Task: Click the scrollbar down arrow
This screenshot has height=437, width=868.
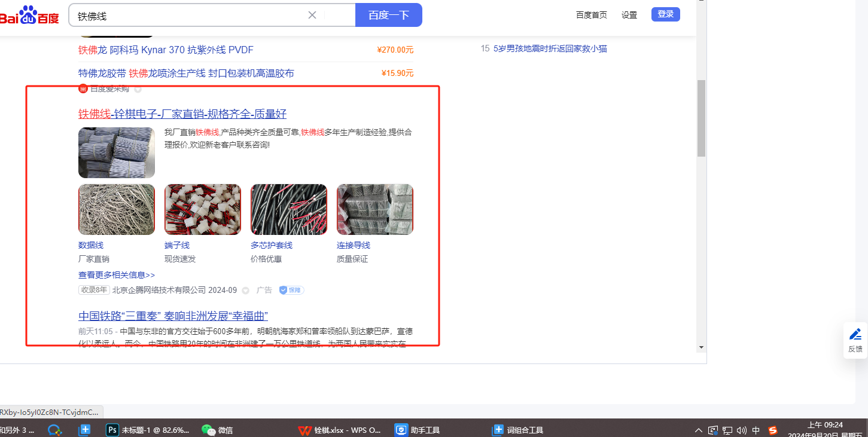Action: tap(701, 347)
